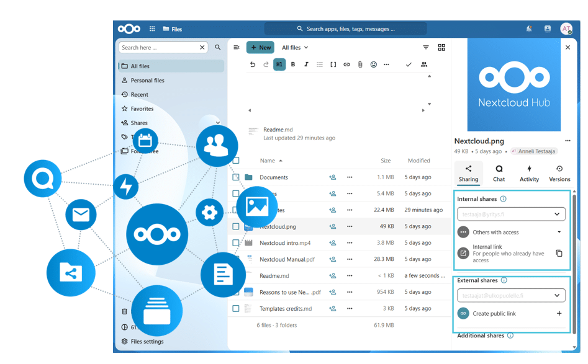Open the Readme.md file row
588x364 pixels.
pyautogui.click(x=274, y=275)
